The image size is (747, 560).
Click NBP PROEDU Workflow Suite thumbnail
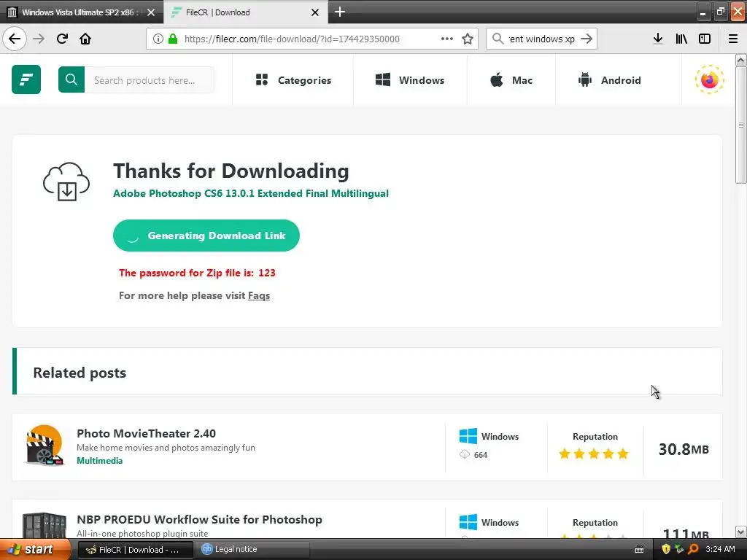[44, 525]
